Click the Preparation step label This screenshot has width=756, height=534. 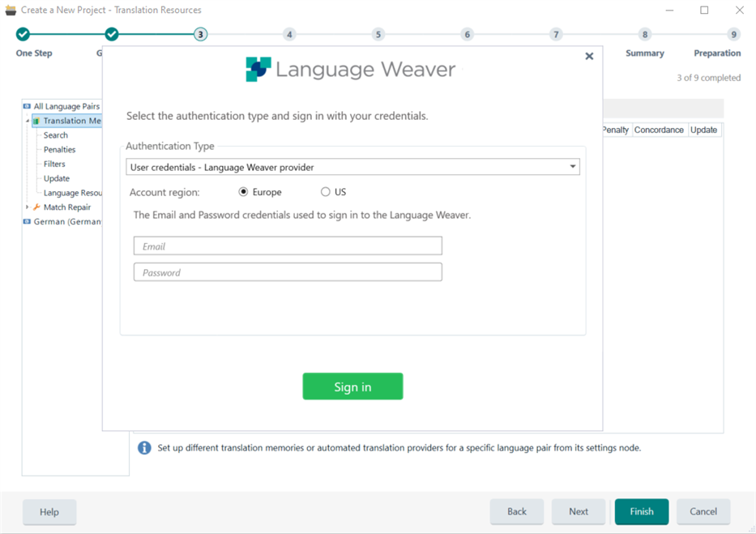point(717,53)
